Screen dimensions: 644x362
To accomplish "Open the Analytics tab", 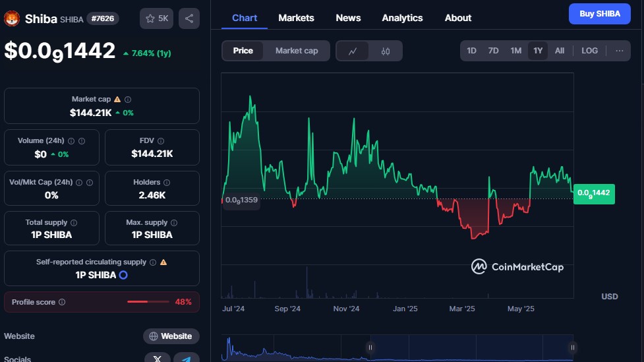I will point(402,18).
